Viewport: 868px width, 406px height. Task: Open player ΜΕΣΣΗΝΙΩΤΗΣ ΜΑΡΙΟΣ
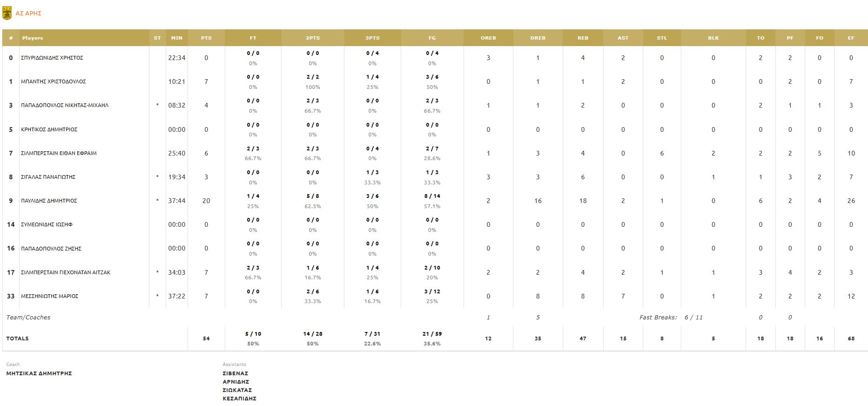tap(49, 296)
